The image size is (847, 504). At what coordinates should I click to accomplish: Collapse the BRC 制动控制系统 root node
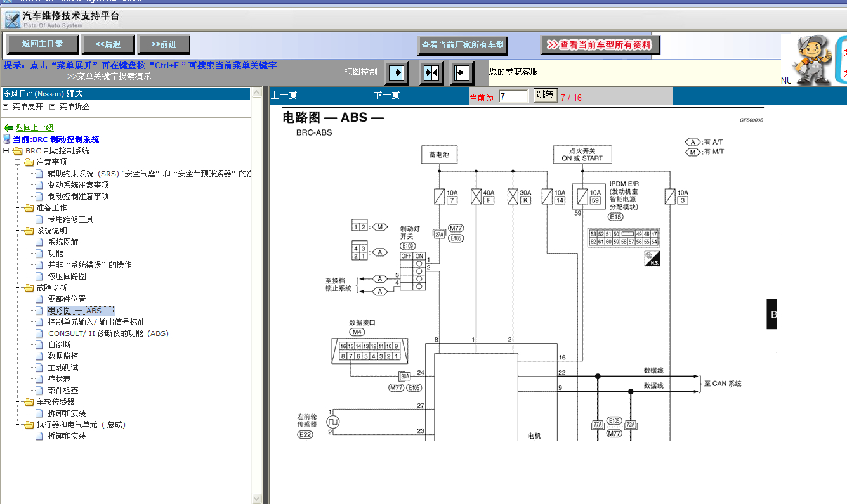(6, 151)
